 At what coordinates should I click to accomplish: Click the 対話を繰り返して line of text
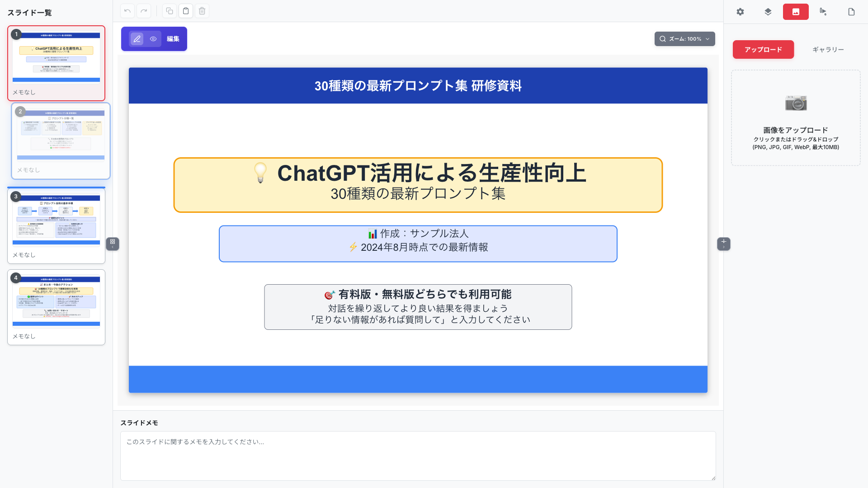click(418, 309)
